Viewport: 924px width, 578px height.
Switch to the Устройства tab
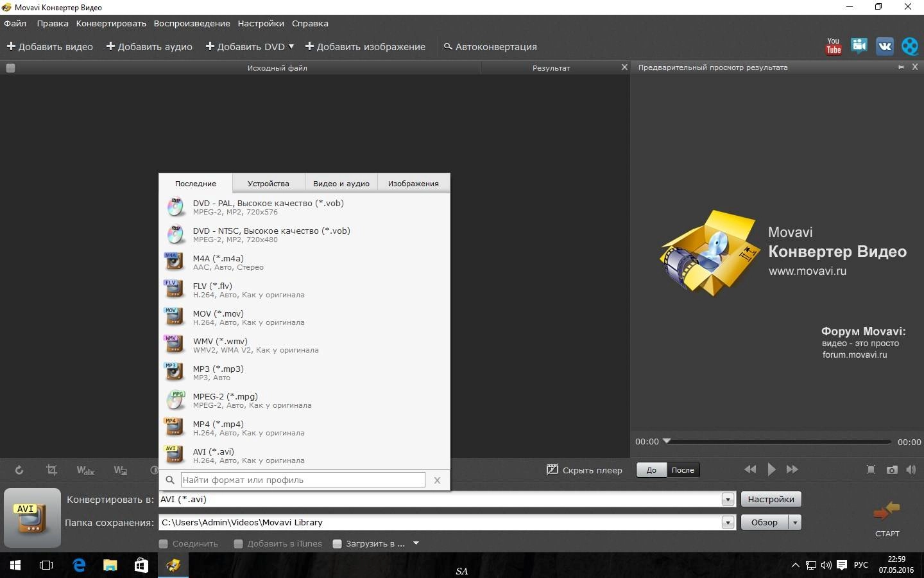(x=268, y=183)
